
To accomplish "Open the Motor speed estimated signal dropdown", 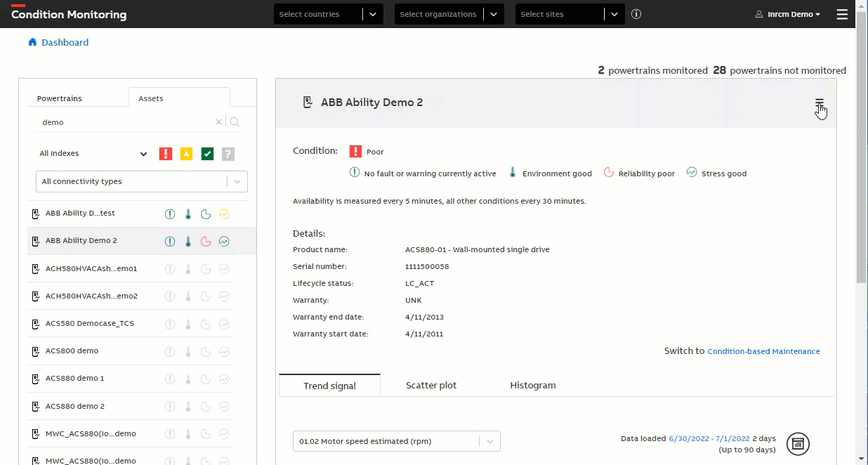I will coord(397,441).
